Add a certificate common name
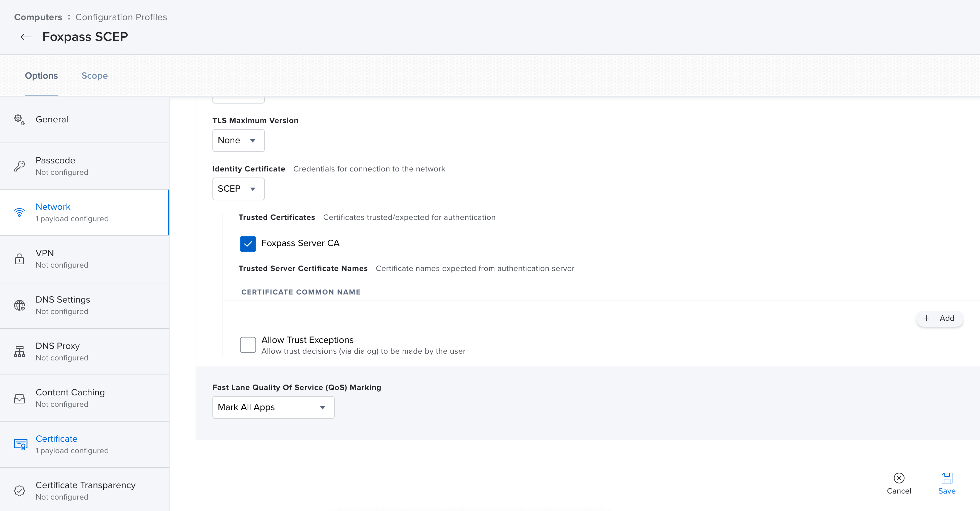Screen dimensions: 980x511 tap(939, 318)
